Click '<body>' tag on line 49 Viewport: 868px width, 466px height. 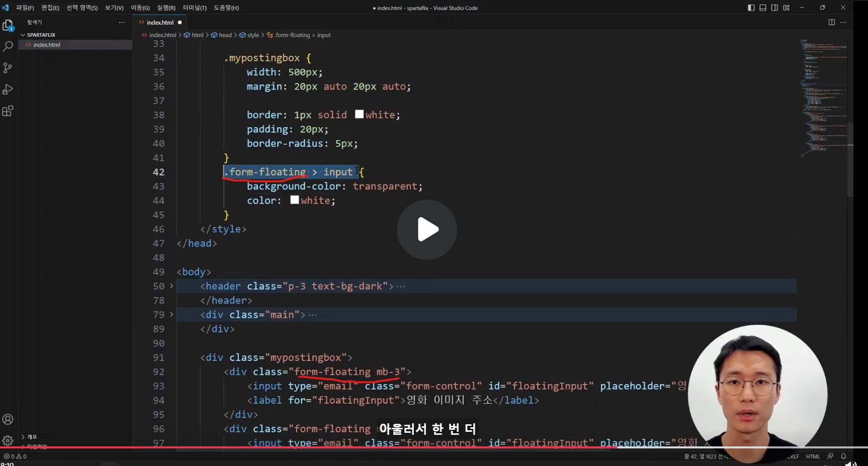194,272
